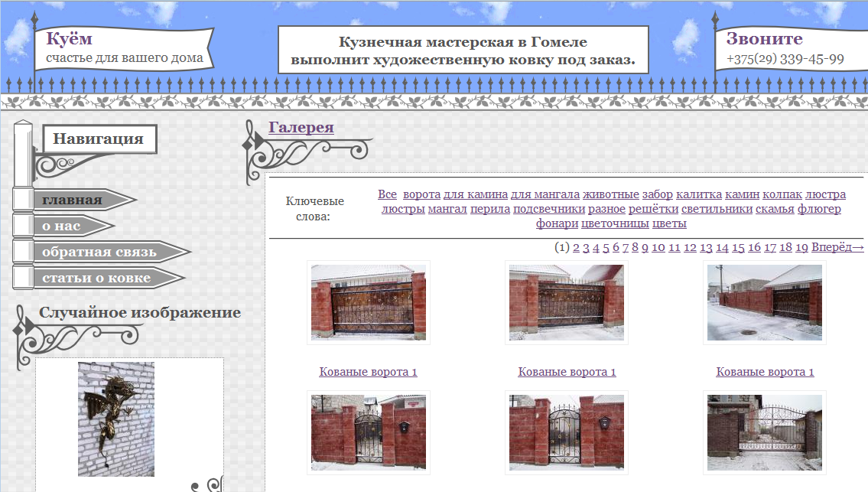The height and width of the screenshot is (492, 868).
Task: Filter gallery by keyword животные
Action: point(611,194)
